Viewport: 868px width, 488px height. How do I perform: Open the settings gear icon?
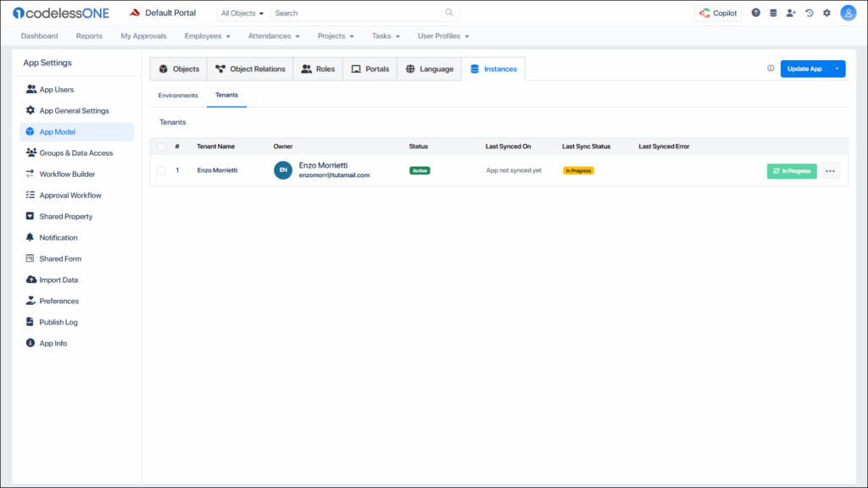click(826, 13)
